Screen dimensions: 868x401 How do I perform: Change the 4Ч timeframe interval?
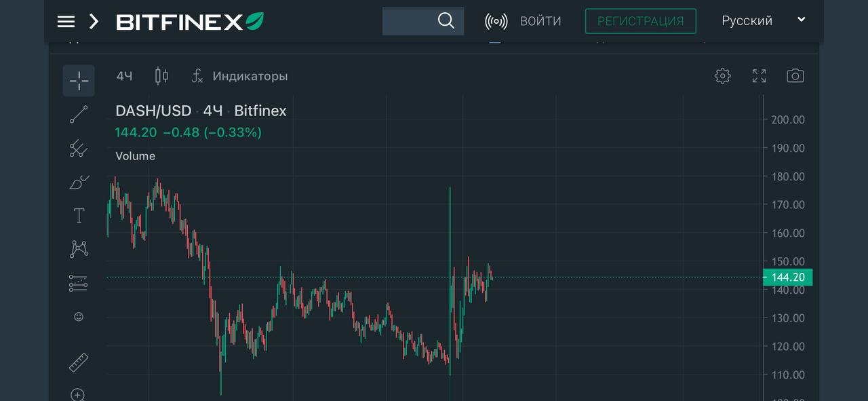pos(124,76)
